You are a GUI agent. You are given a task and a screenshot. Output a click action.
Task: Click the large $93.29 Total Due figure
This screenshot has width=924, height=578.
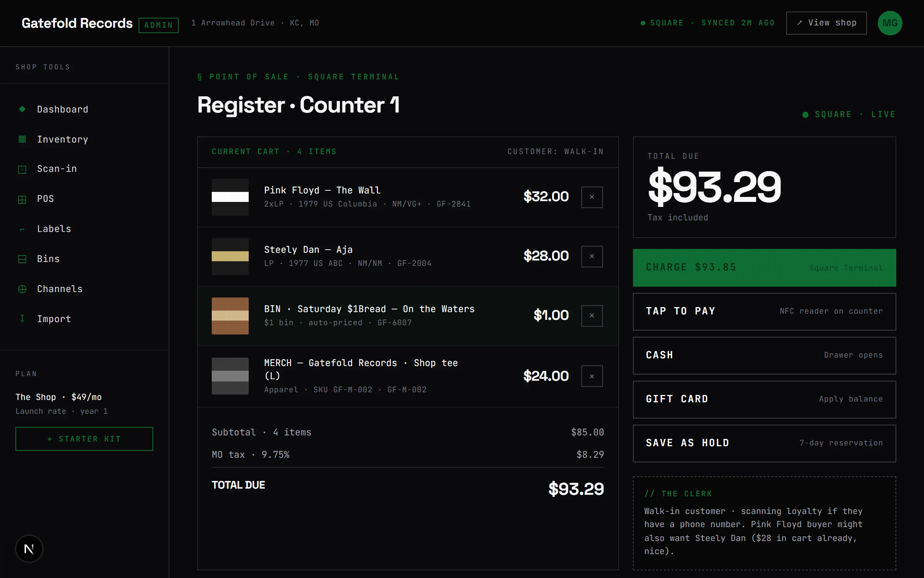click(715, 187)
